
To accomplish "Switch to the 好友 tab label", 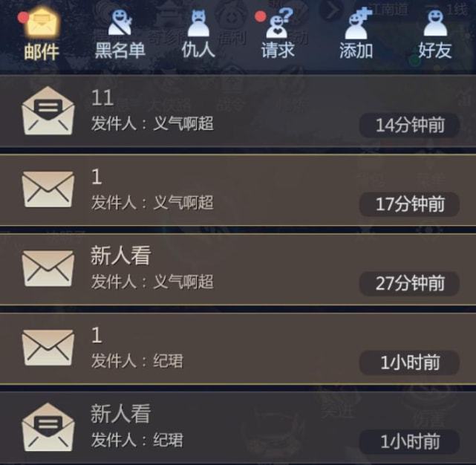I will click(x=435, y=50).
